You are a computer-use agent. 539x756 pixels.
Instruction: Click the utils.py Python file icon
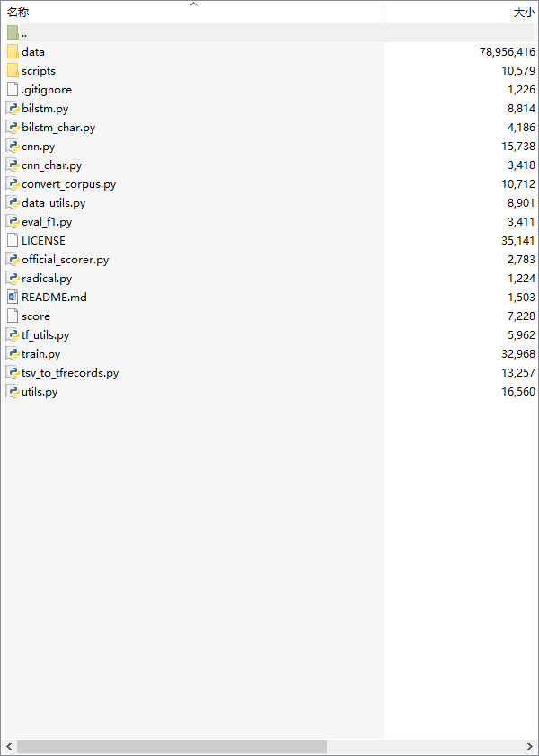[13, 392]
